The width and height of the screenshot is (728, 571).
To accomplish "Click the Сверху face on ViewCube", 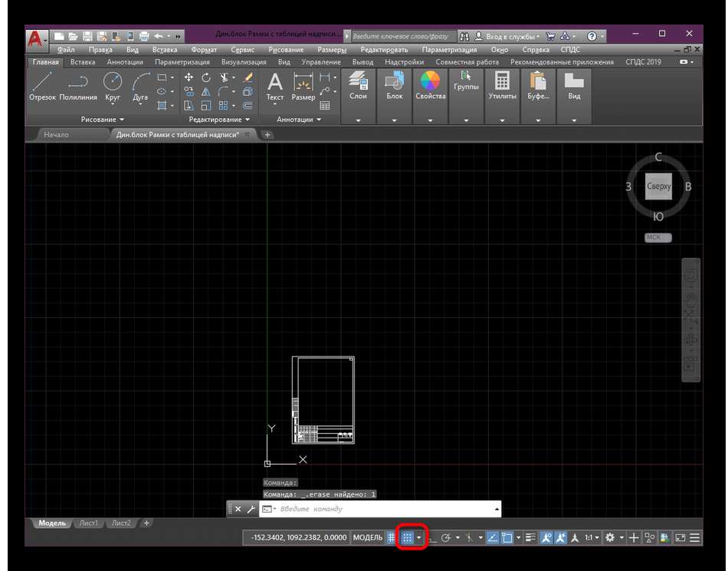I will (658, 186).
